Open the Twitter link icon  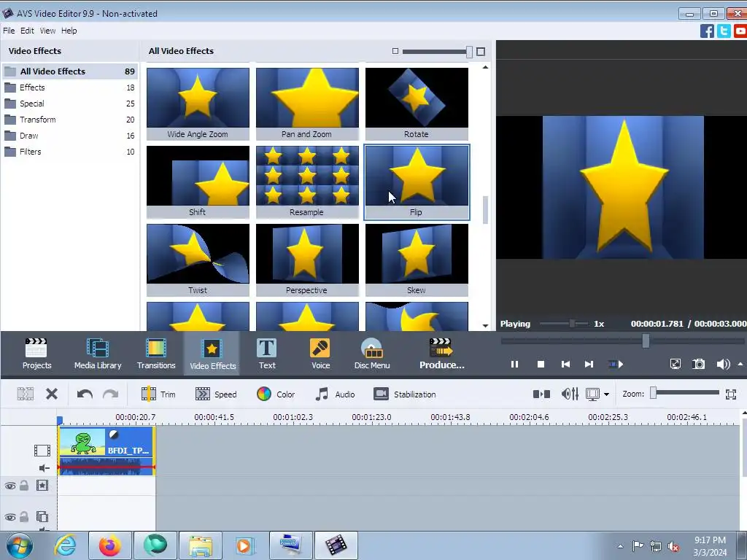point(724,31)
